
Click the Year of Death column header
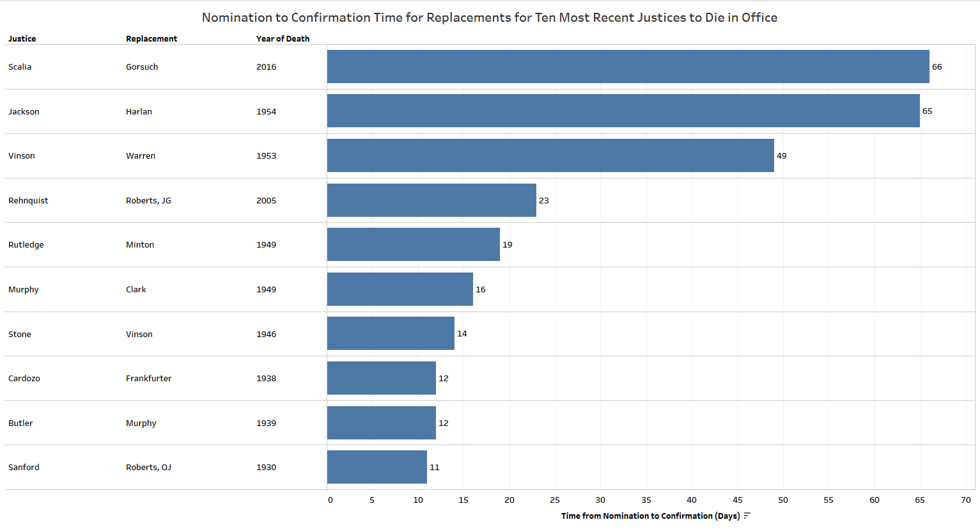click(x=283, y=38)
